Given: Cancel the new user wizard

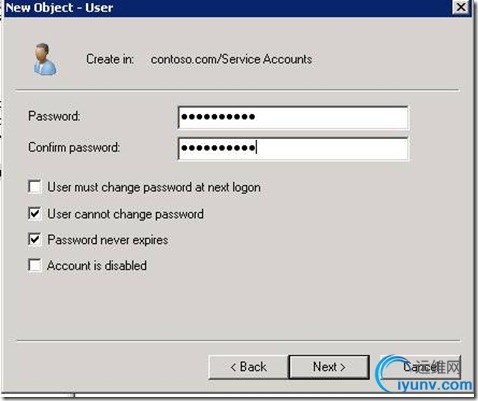Looking at the screenshot, I should tap(420, 367).
